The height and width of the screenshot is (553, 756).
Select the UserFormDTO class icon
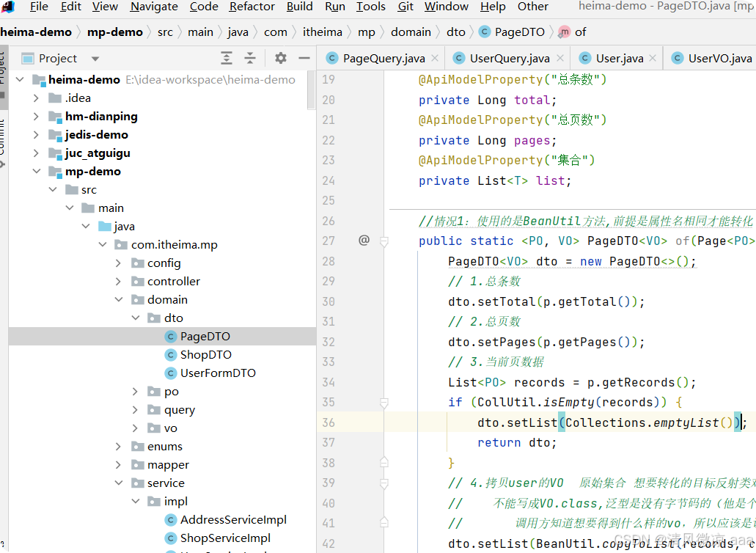(x=171, y=373)
